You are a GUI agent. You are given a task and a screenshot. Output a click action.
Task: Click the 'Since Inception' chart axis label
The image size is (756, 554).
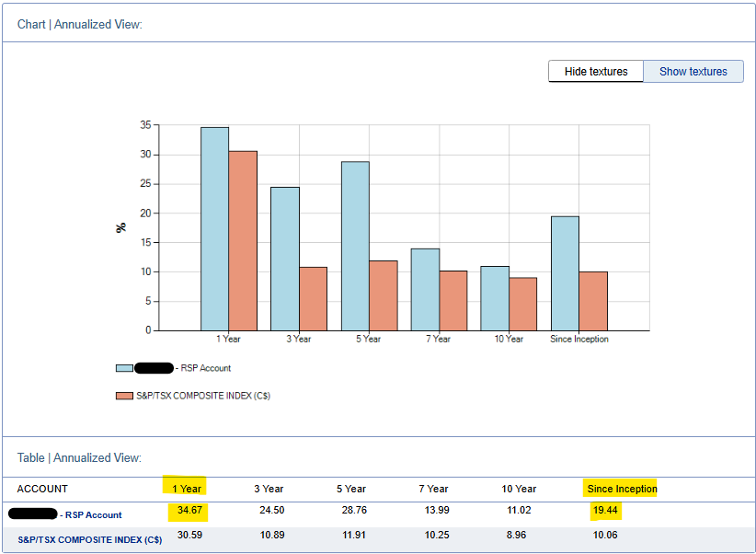[579, 339]
